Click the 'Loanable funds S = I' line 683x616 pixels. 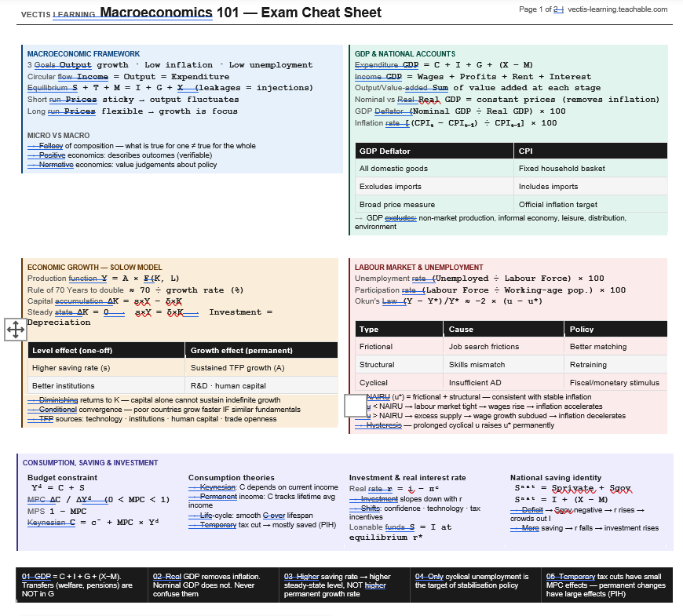click(x=400, y=532)
